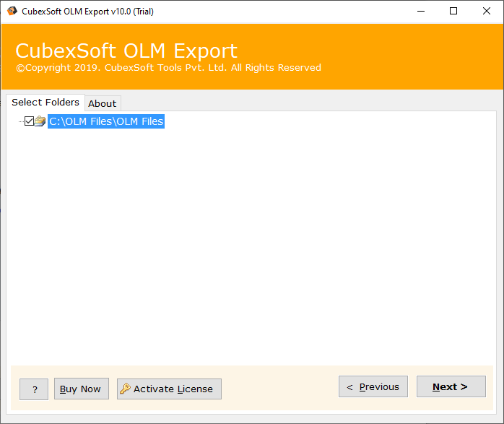This screenshot has width=504, height=424.
Task: Open the Select Folders tab
Action: click(45, 103)
